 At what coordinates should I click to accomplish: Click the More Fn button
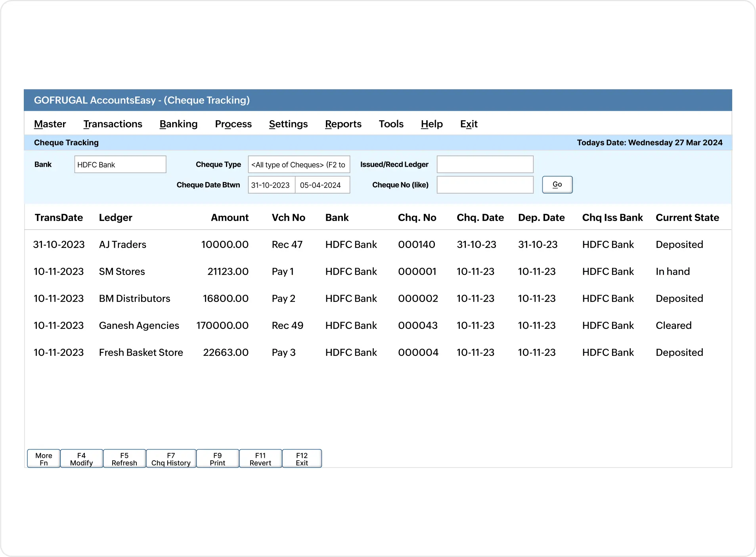point(43,458)
